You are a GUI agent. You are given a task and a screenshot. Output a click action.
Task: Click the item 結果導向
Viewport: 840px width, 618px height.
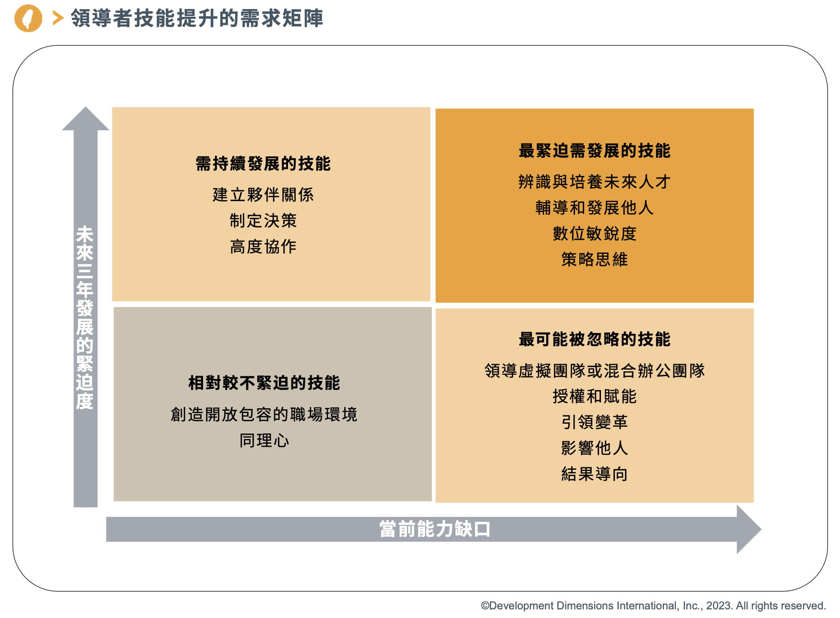(x=594, y=474)
